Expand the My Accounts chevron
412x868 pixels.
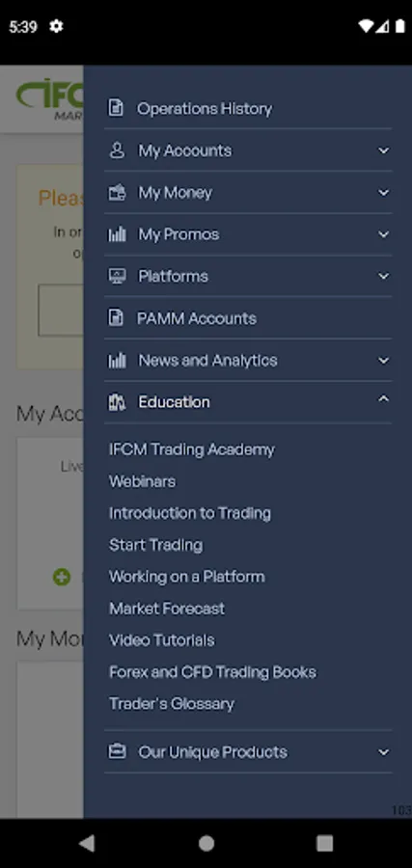(383, 150)
